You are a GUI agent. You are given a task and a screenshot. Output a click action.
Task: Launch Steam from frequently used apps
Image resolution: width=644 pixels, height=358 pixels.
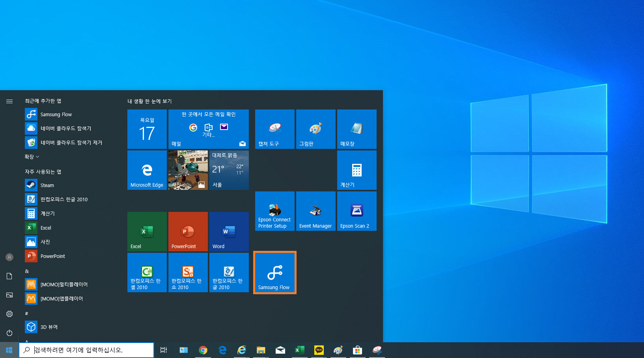[x=71, y=185]
